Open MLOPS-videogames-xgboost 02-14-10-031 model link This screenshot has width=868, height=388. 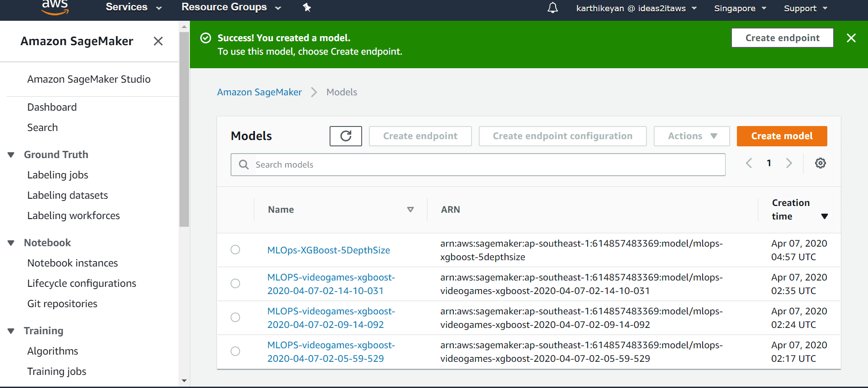pyautogui.click(x=331, y=284)
